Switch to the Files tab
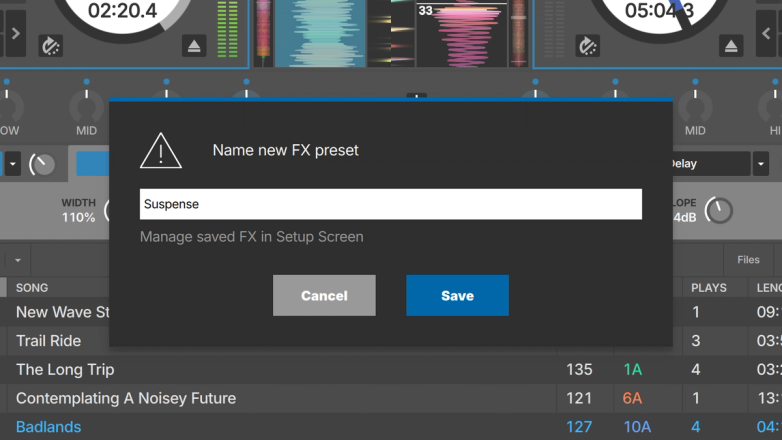 [x=748, y=260]
